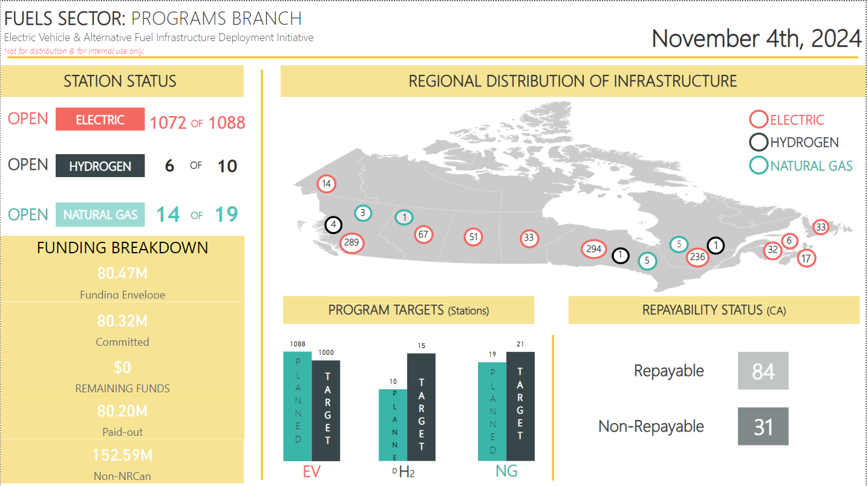Click the teal NG axis label

(506, 471)
